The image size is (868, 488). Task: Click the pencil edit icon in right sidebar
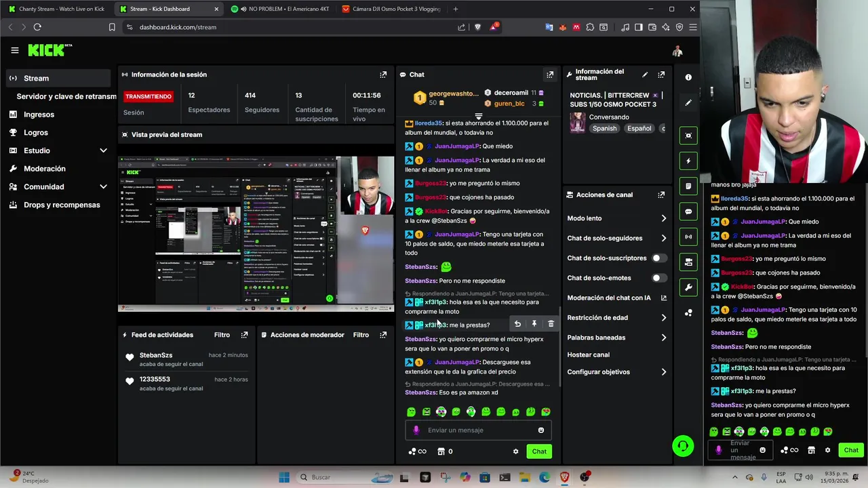click(688, 102)
